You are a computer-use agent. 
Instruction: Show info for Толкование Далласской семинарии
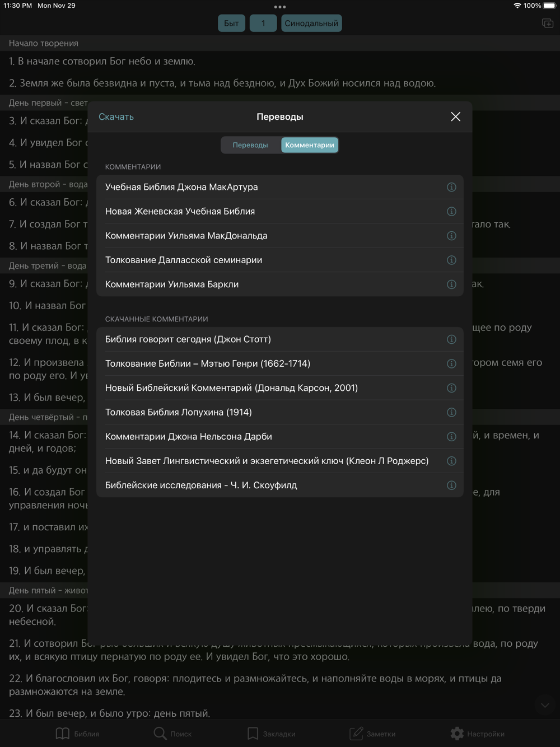point(451,260)
